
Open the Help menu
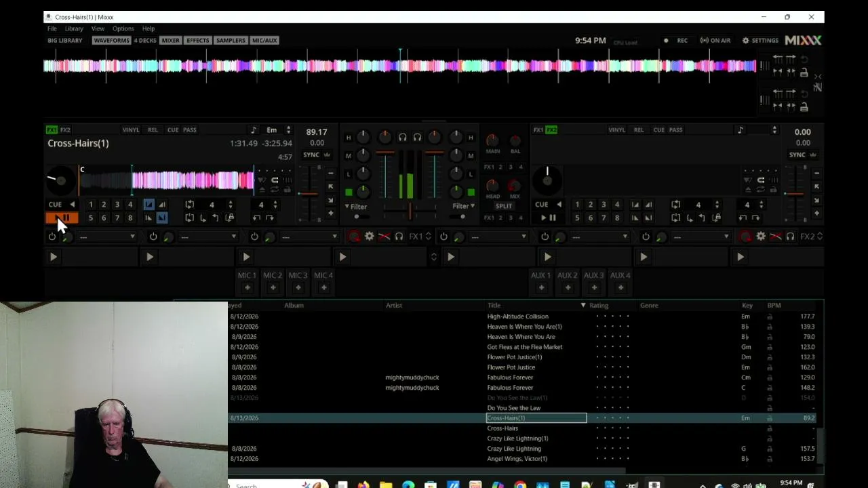pyautogui.click(x=149, y=28)
